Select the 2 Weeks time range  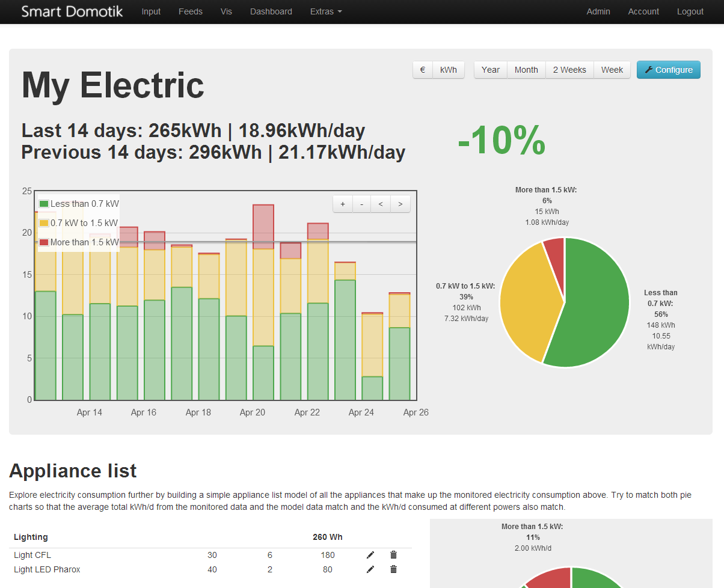tap(569, 70)
